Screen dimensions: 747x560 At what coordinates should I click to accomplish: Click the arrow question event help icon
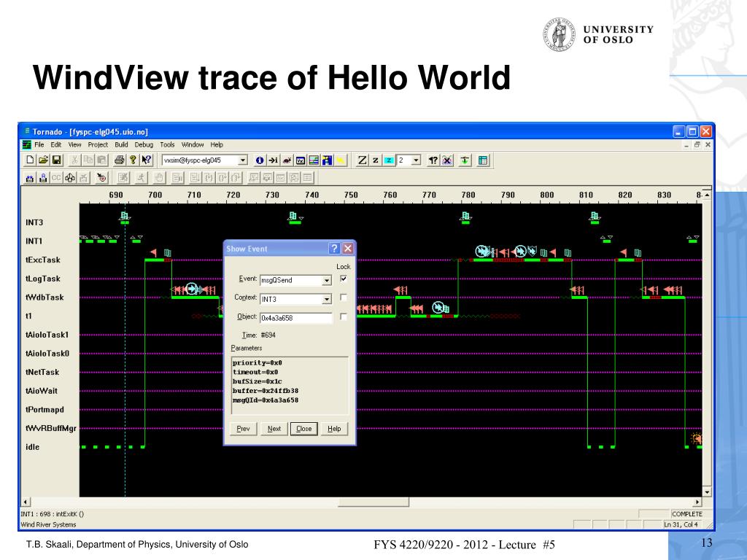pos(433,160)
